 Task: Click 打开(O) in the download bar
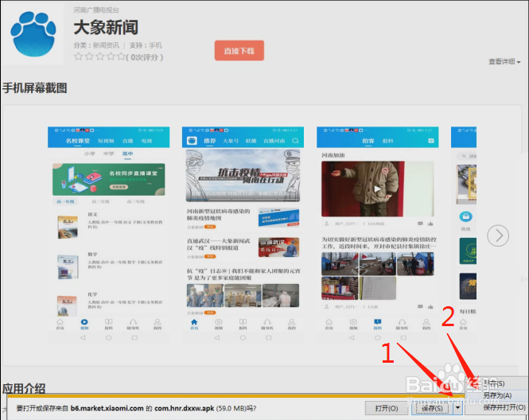[387, 409]
